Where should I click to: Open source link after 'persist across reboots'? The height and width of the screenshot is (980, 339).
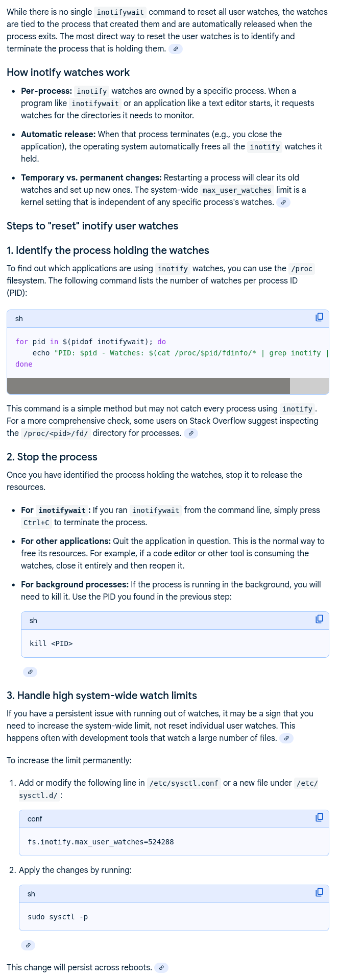point(161,968)
